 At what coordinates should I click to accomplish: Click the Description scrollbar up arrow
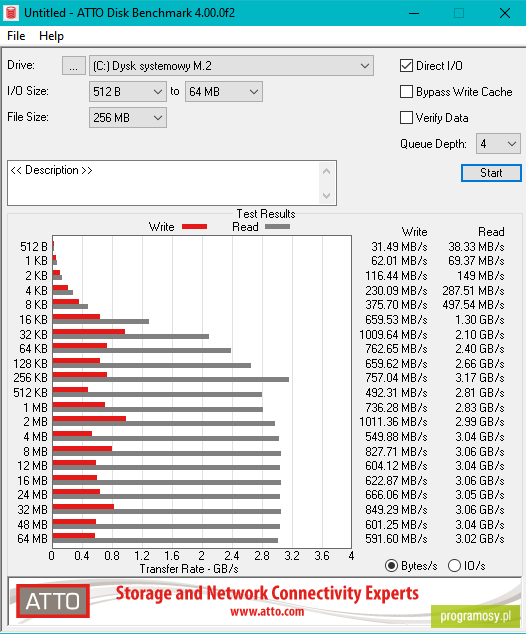(x=327, y=171)
